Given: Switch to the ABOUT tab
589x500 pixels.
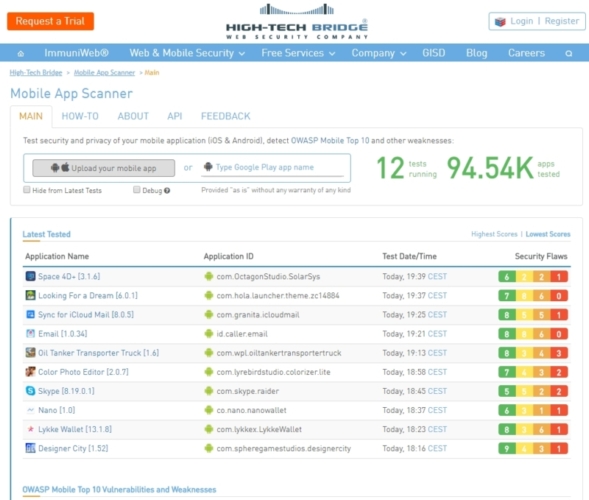Looking at the screenshot, I should pyautogui.click(x=133, y=116).
